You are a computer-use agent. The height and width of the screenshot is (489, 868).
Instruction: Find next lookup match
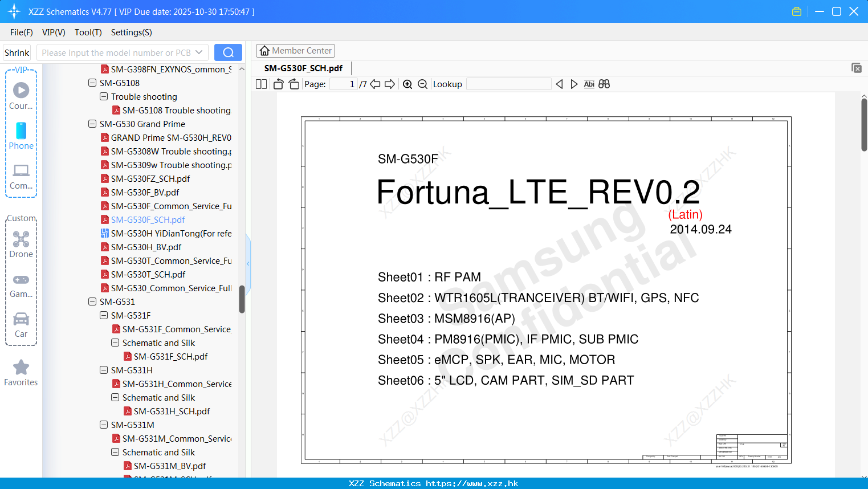[x=574, y=84]
